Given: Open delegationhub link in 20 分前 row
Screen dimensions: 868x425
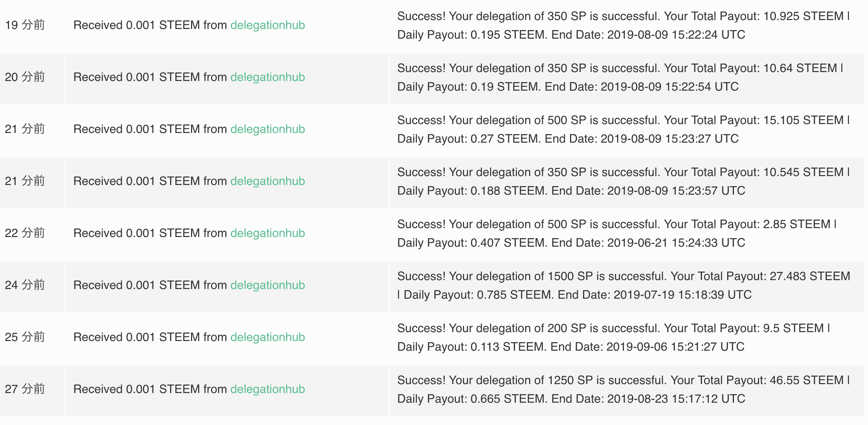Looking at the screenshot, I should click(268, 77).
